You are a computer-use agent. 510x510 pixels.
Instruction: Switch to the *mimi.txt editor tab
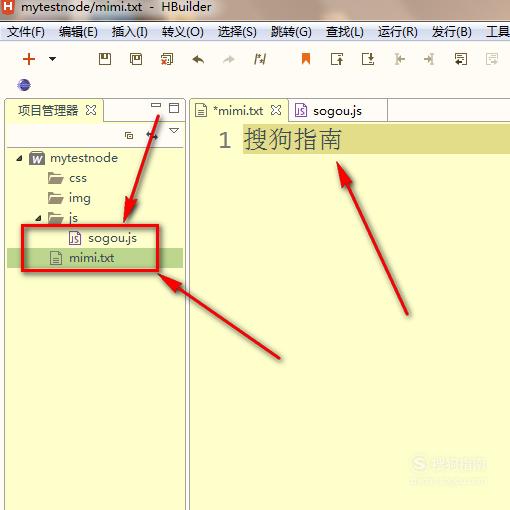(x=238, y=110)
